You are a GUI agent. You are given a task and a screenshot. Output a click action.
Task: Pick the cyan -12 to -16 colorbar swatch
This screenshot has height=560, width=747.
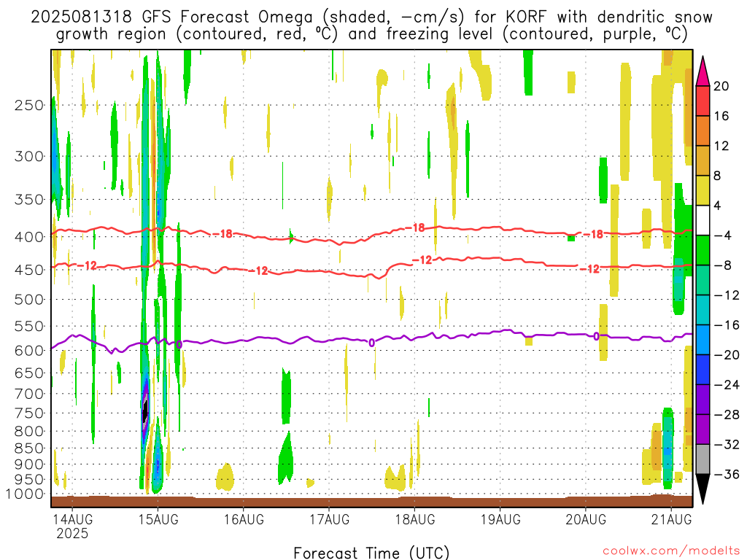pos(703,310)
